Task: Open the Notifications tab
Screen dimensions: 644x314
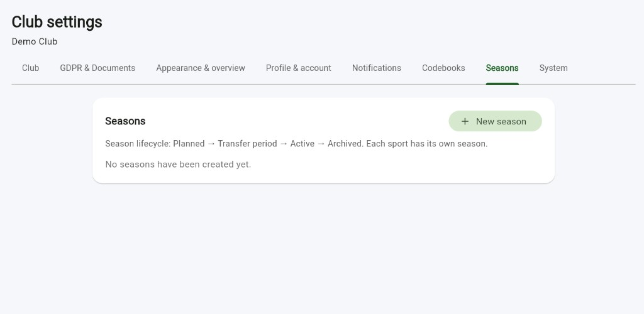Action: point(377,68)
